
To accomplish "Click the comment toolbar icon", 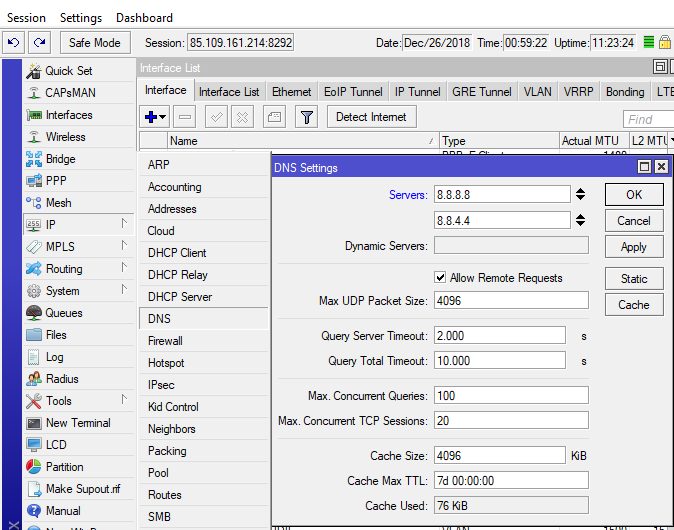I will [x=274, y=117].
